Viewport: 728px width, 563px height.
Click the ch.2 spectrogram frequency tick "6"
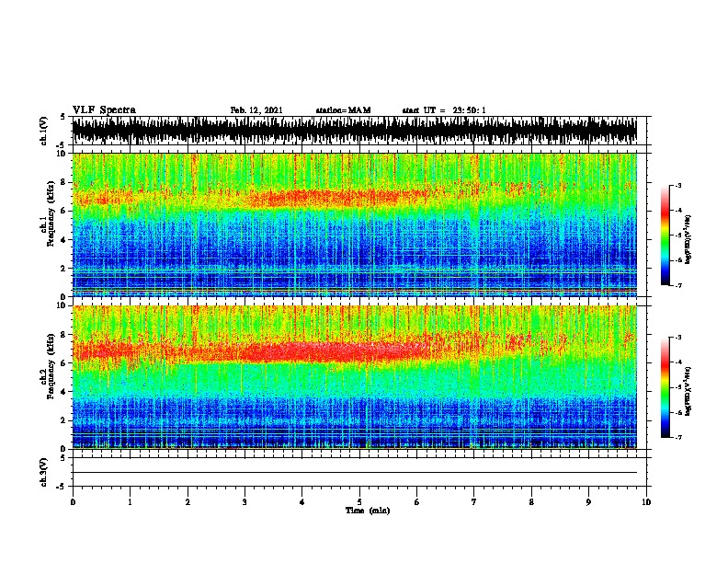point(64,363)
